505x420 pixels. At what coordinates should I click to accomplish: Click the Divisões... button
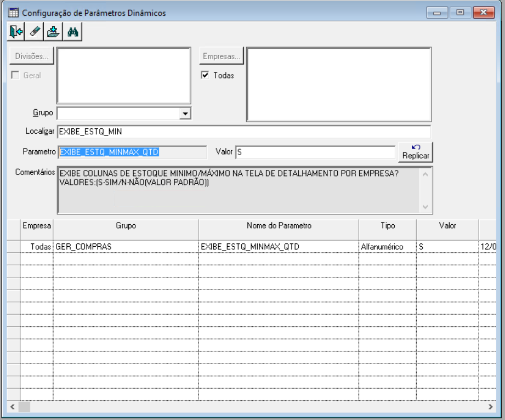pyautogui.click(x=32, y=56)
